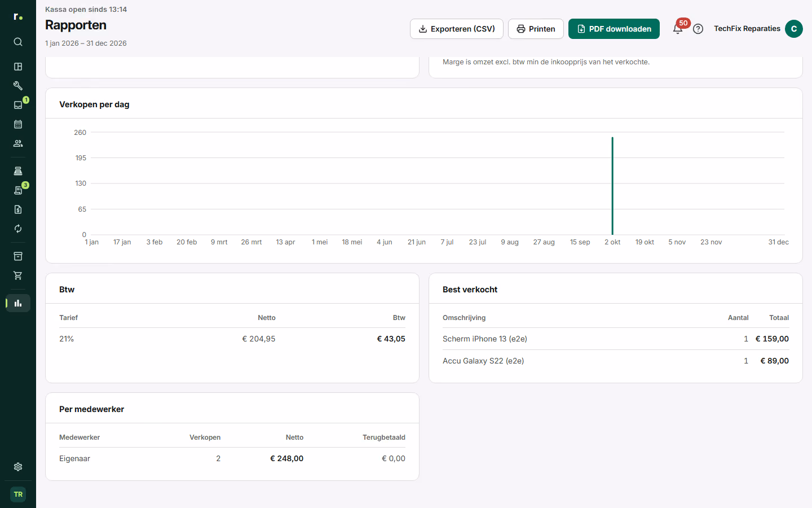Click the Kassa open sinds 13:14 status
812x508 pixels.
click(x=86, y=10)
